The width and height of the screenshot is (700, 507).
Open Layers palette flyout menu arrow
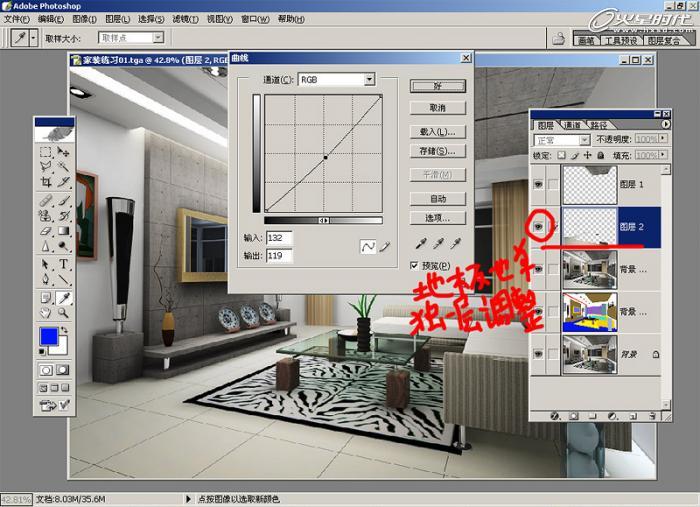pyautogui.click(x=666, y=125)
